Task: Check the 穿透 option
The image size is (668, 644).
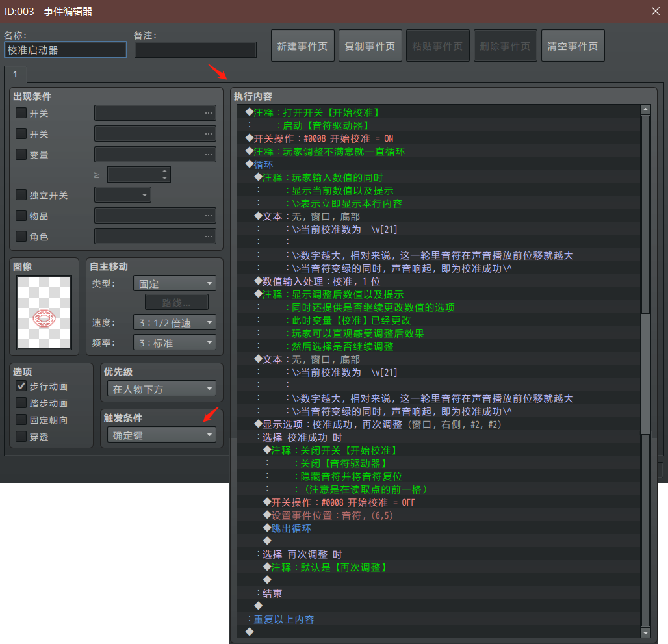Action: tap(21, 437)
